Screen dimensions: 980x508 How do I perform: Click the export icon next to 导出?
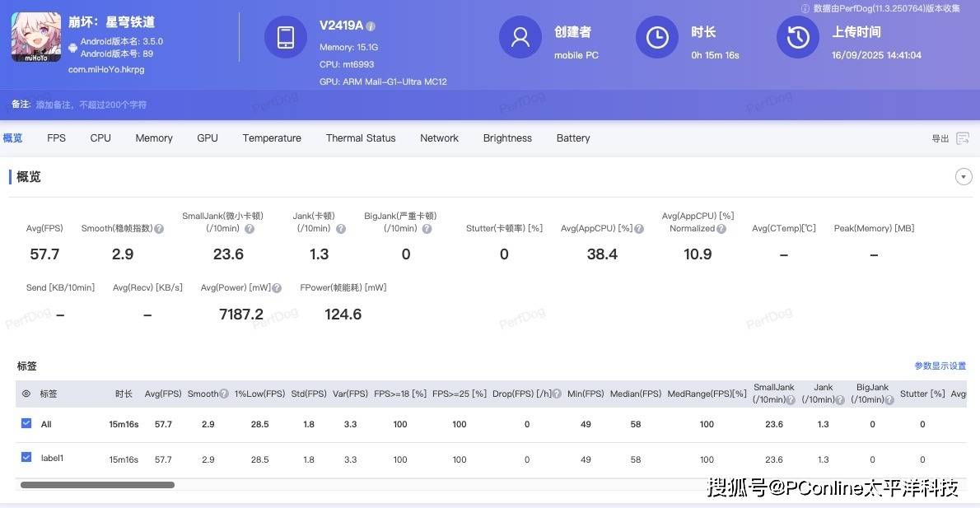pos(962,138)
